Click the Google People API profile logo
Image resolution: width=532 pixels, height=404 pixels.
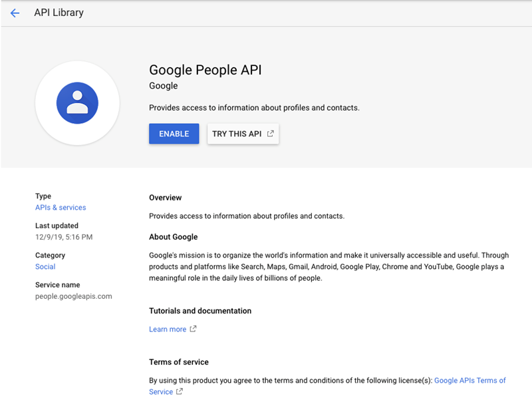77,103
